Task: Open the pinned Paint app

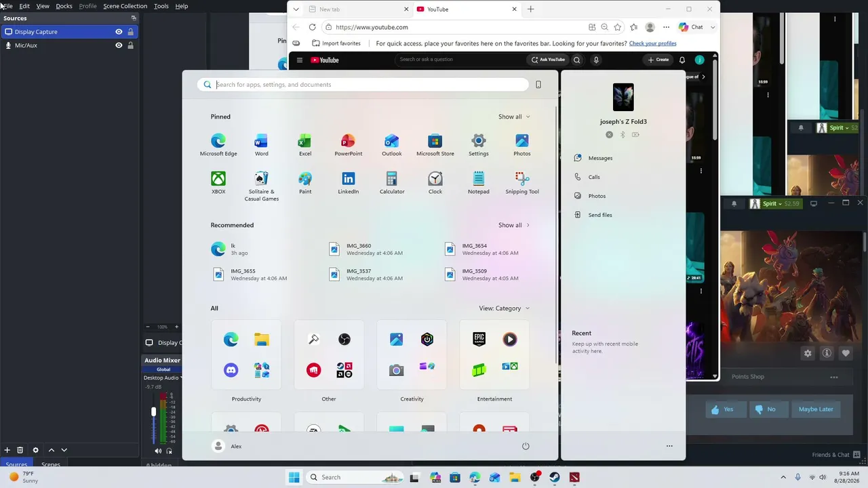Action: [305, 182]
